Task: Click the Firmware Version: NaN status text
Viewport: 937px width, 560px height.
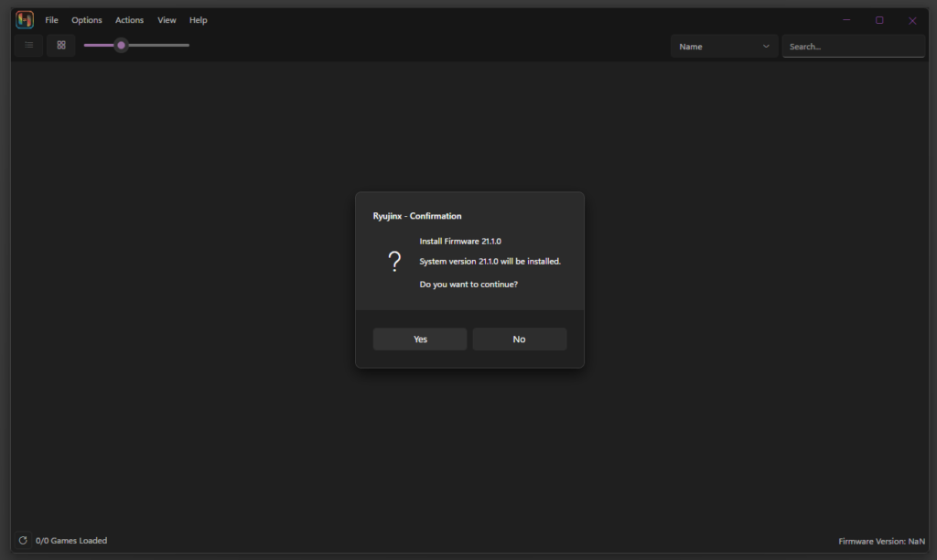Action: coord(882,540)
